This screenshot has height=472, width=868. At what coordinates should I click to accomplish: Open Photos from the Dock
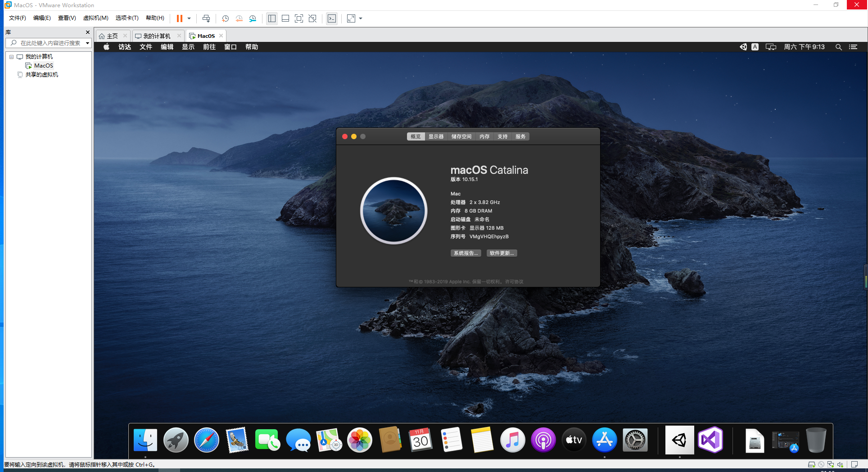(x=360, y=440)
